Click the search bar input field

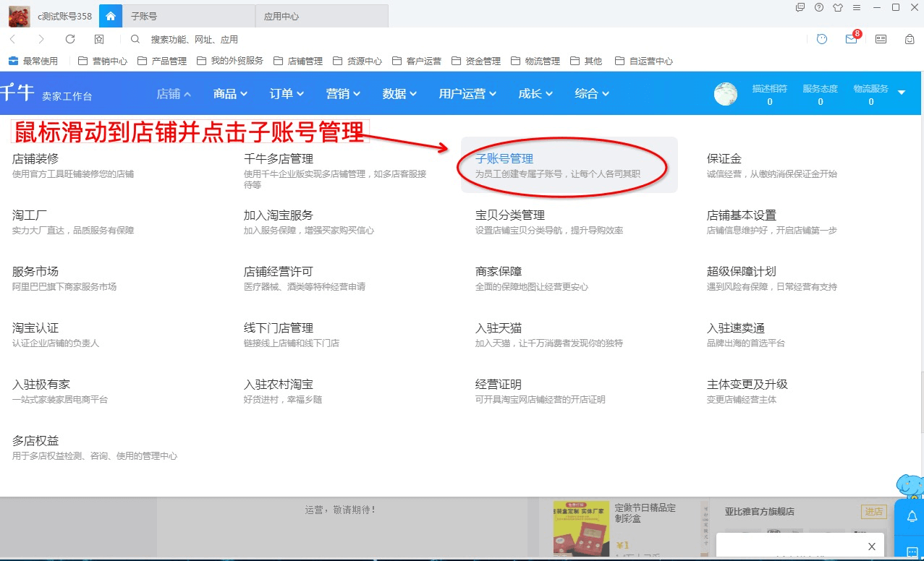[x=463, y=39]
